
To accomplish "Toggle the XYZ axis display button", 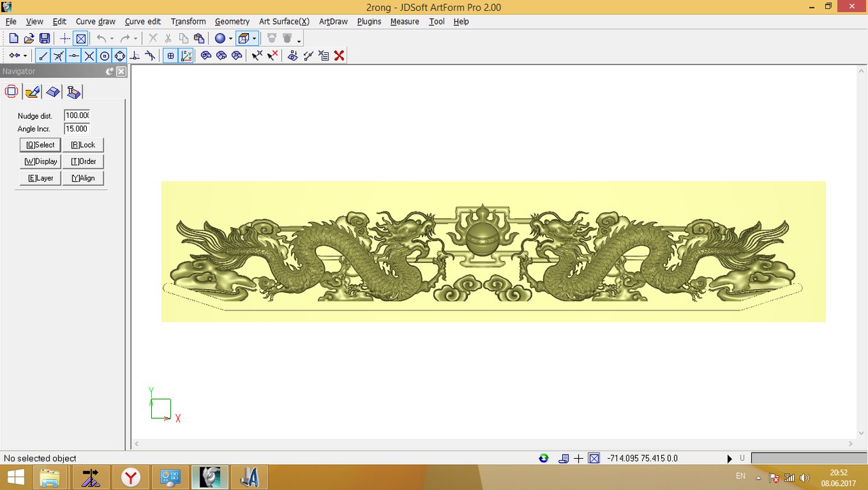I will click(x=186, y=56).
